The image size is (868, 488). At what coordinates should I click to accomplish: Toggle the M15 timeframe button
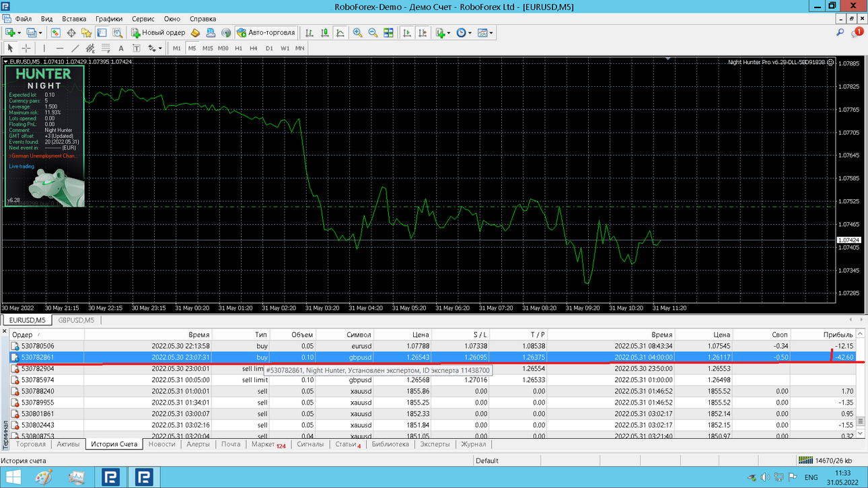pyautogui.click(x=207, y=48)
